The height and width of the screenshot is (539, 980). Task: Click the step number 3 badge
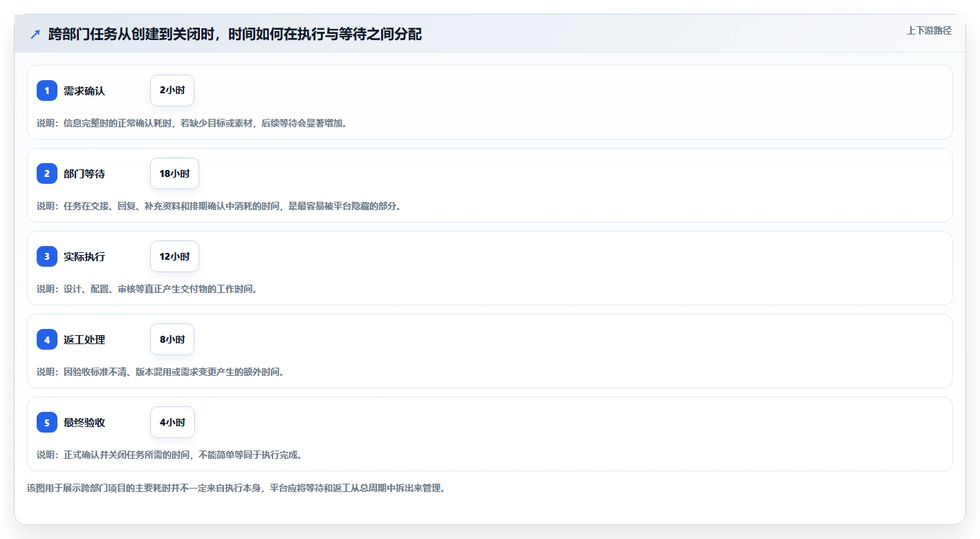(47, 256)
